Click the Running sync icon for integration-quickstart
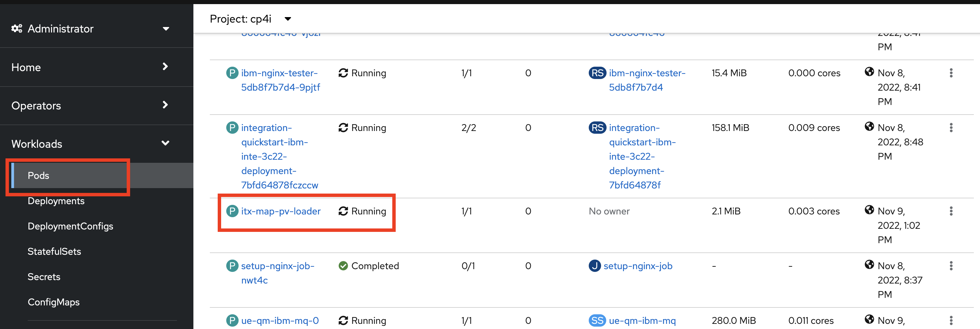Screen dimensions: 980x329 click(x=343, y=128)
